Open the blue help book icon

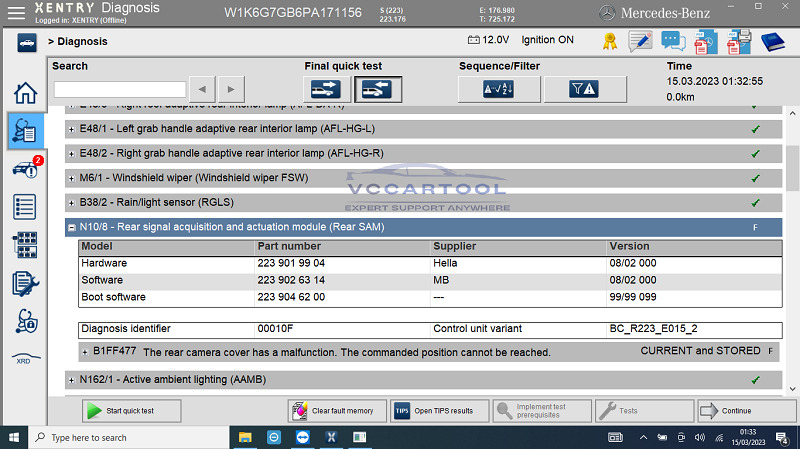(x=772, y=42)
